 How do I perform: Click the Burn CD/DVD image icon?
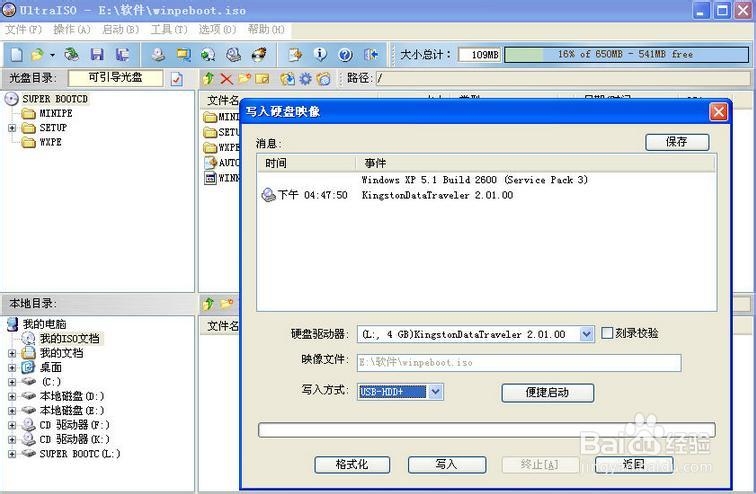point(259,54)
